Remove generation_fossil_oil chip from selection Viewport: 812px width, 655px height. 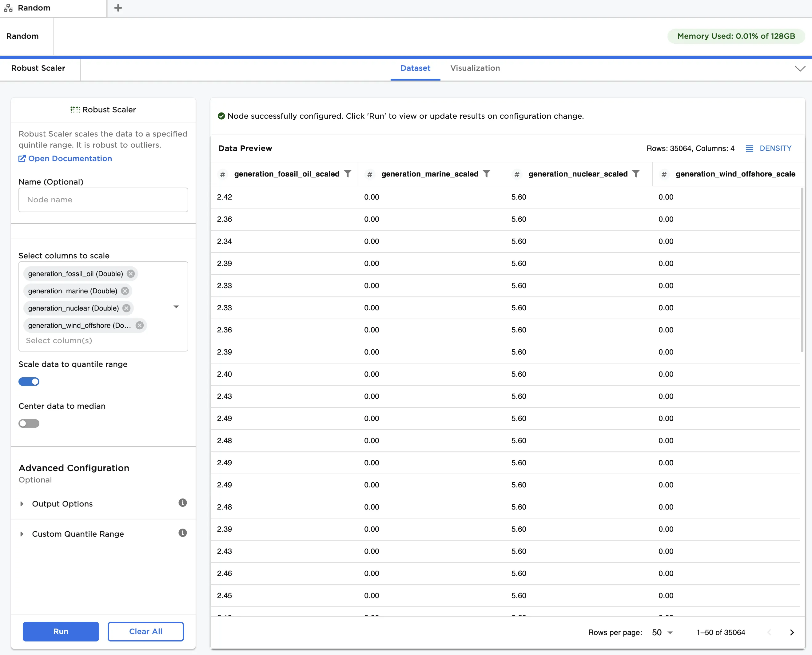[130, 274]
